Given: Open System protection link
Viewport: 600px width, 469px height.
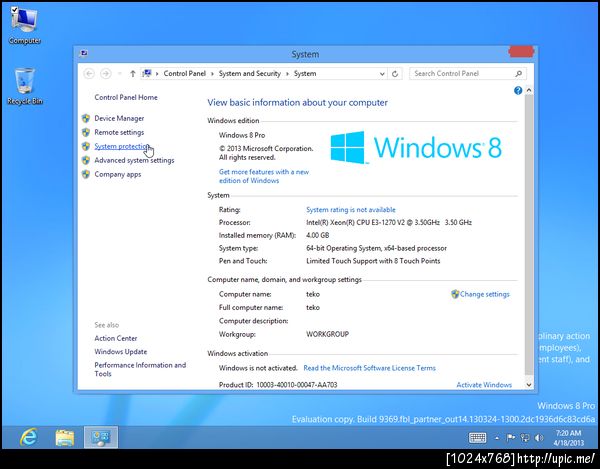Looking at the screenshot, I should tap(121, 146).
